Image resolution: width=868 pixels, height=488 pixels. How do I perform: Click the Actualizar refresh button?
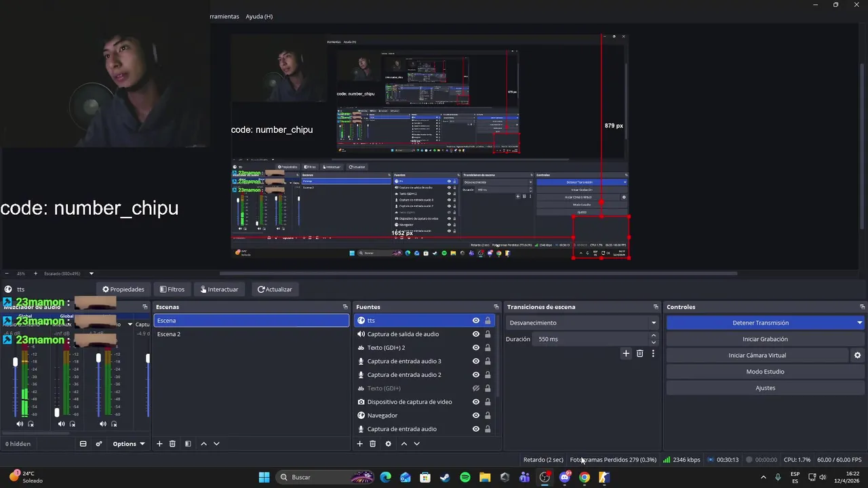[x=275, y=289]
